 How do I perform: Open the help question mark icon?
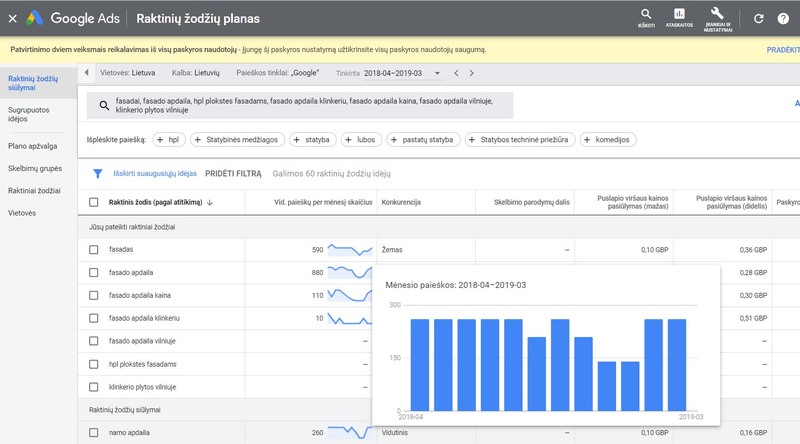(x=783, y=19)
